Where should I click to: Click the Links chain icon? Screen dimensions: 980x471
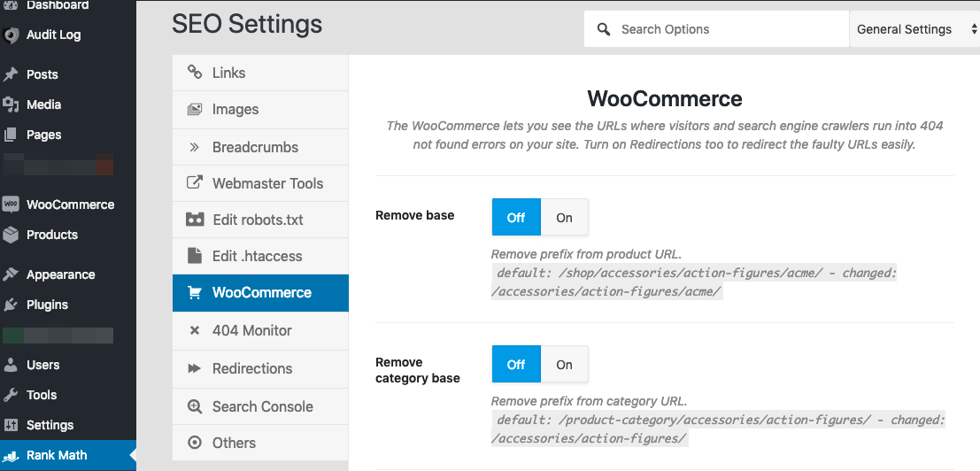click(195, 73)
